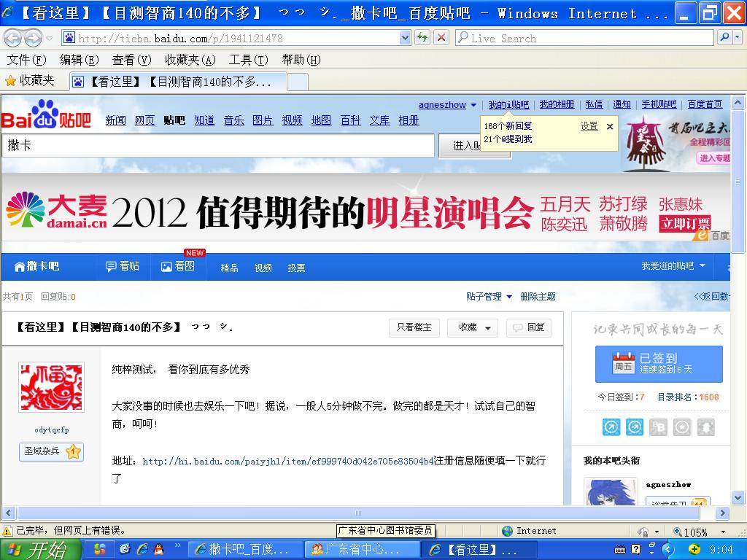This screenshot has width=747, height=560.
Task: Click the 通知 link
Action: [x=622, y=105]
